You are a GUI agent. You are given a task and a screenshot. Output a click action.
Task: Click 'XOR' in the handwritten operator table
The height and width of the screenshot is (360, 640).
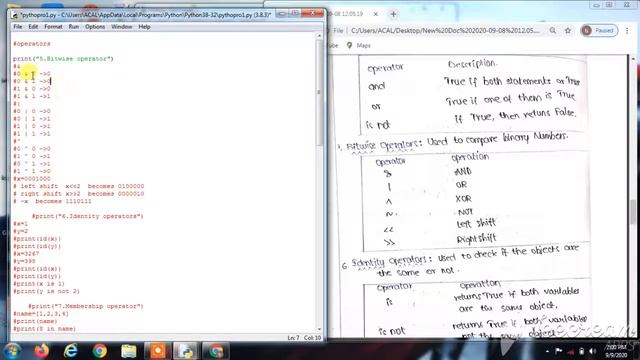point(463,198)
